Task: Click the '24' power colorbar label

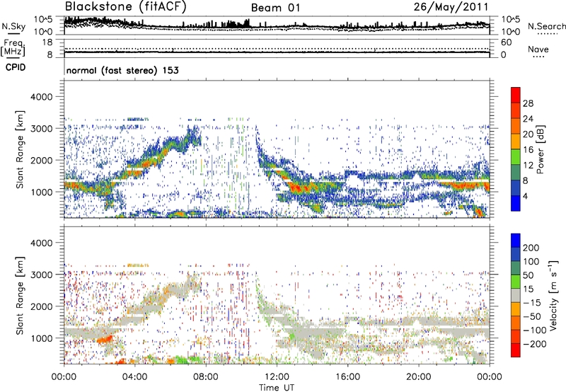Action: point(528,119)
